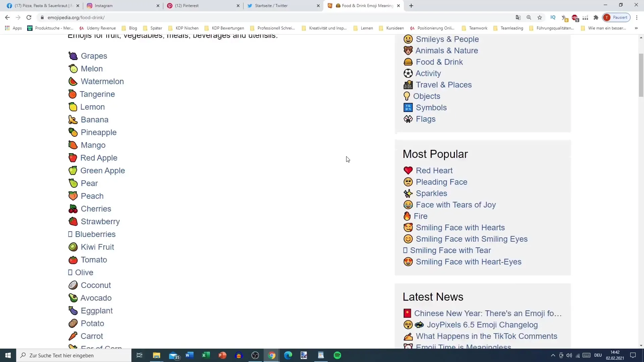This screenshot has width=644, height=362.
Task: Open the Teamwork bookmark folder
Action: click(x=475, y=28)
